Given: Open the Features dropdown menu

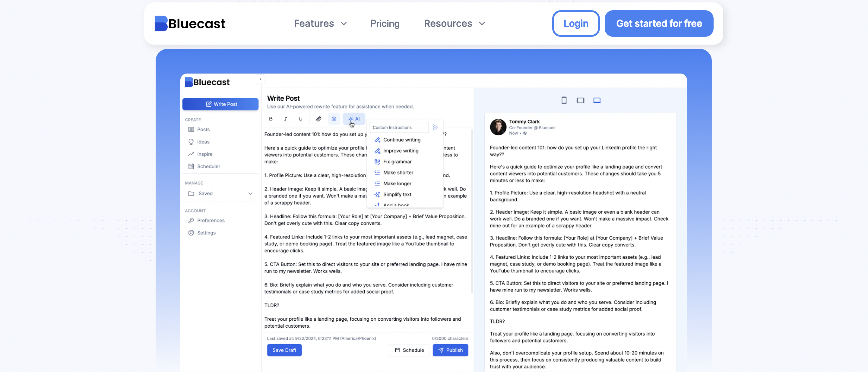Looking at the screenshot, I should pyautogui.click(x=320, y=23).
